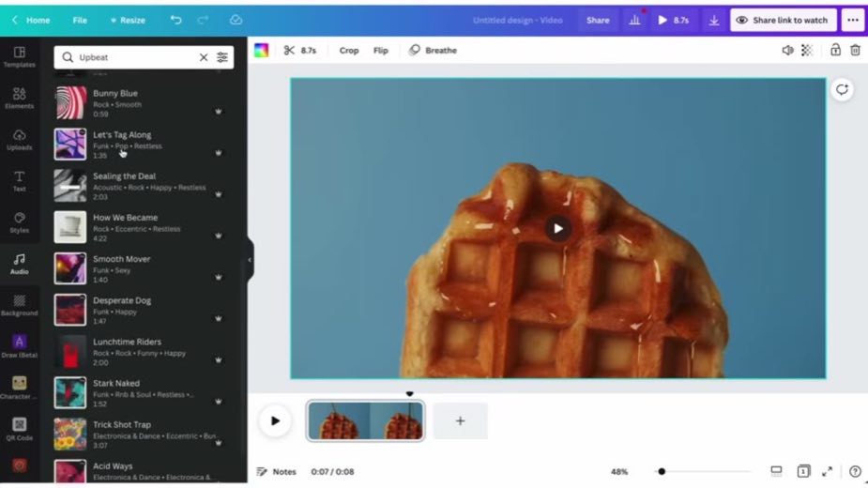Open the Text sidebar panel

(x=20, y=181)
